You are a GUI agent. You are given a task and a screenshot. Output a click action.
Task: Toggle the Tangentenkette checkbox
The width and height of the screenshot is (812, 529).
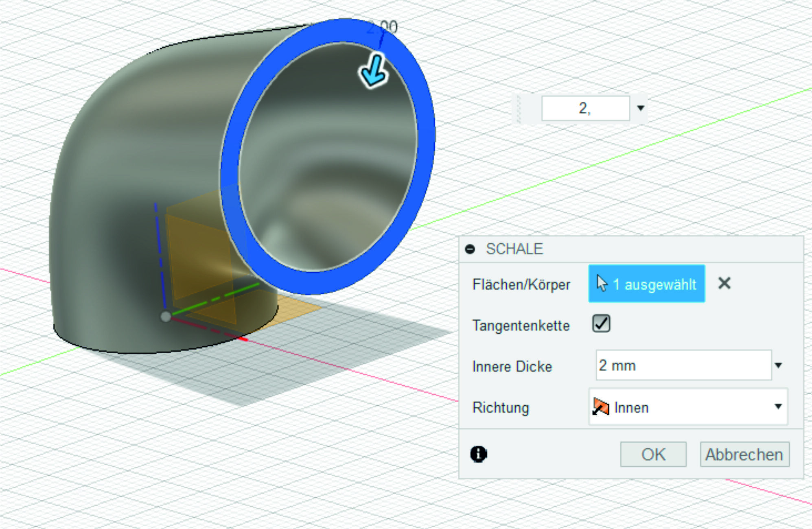tap(601, 324)
